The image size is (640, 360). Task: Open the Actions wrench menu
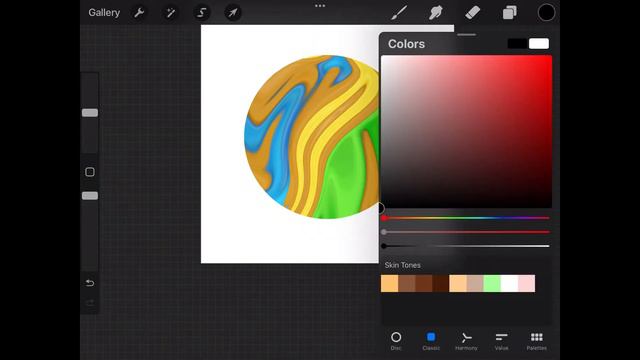click(139, 13)
